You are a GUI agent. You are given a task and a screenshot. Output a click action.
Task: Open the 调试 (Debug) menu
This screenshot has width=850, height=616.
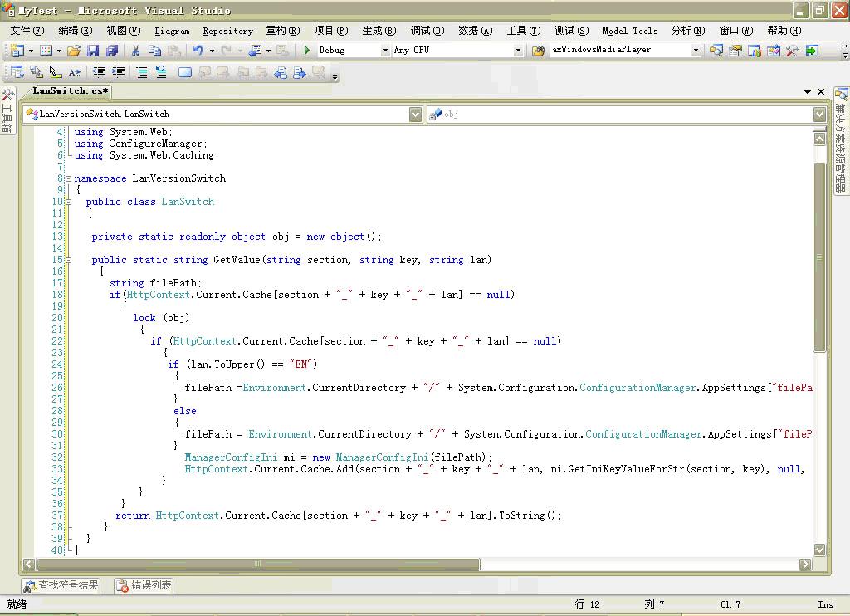click(427, 31)
